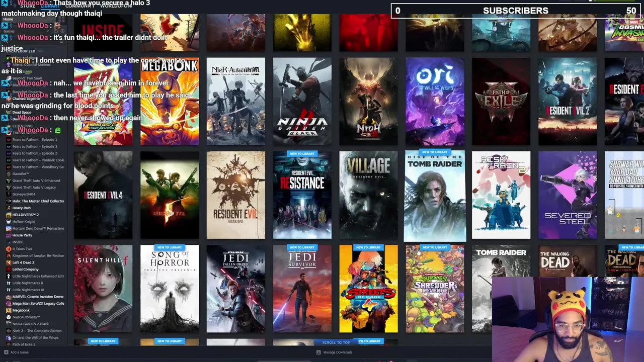
Task: Open the Risk of Rain 2 cover tile
Action: tap(501, 195)
